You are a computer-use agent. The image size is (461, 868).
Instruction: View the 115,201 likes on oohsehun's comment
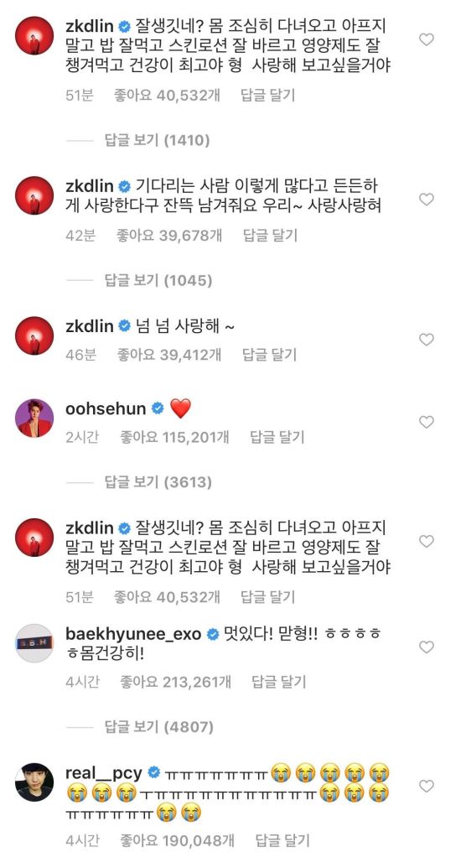click(x=174, y=437)
